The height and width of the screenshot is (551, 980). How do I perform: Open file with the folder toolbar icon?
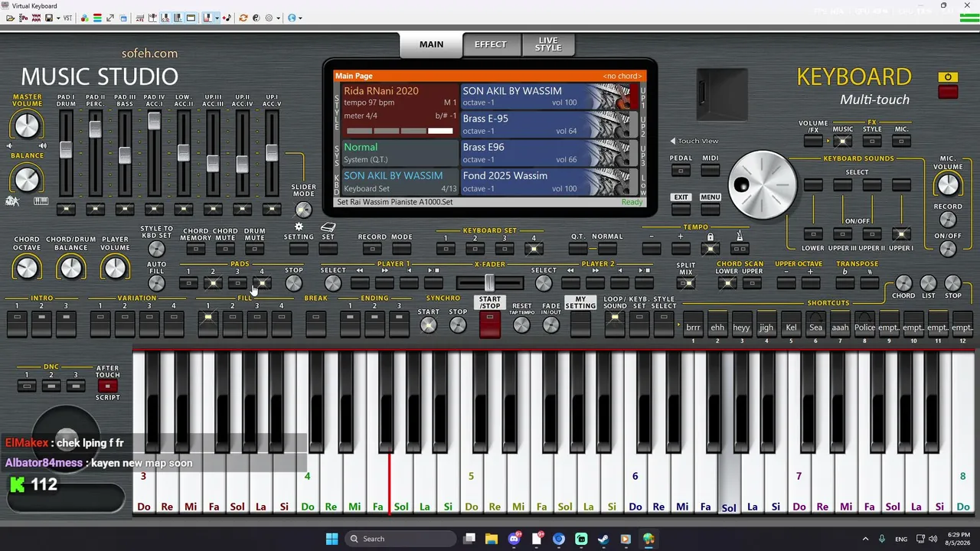(x=9, y=18)
